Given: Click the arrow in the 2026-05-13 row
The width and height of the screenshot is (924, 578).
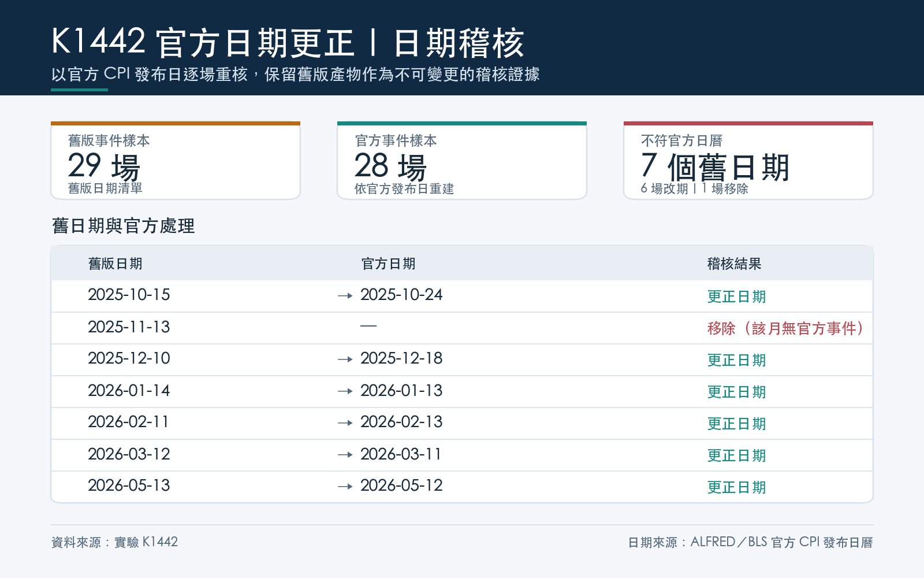Looking at the screenshot, I should pos(345,487).
